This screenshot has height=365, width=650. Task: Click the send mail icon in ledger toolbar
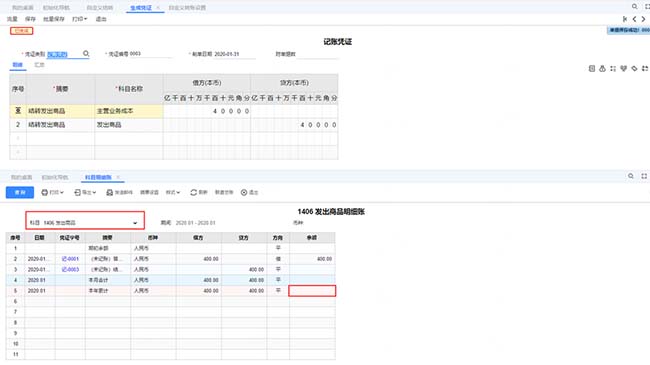tap(109, 192)
